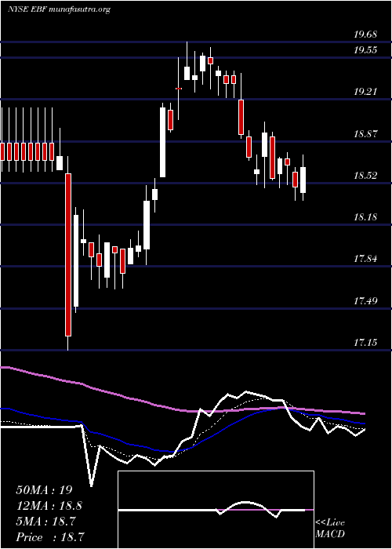Click the 19.68 price level label
The height and width of the screenshot is (549, 392).
pyautogui.click(x=365, y=35)
